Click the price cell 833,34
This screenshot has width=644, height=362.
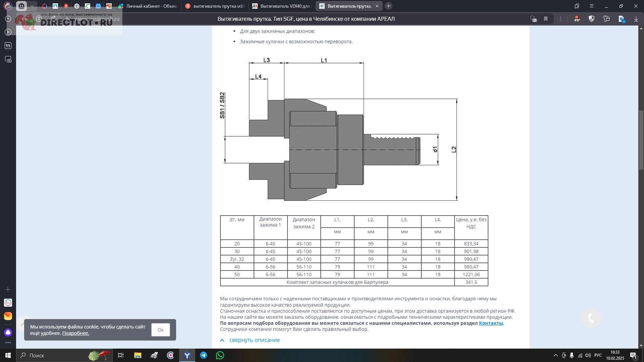point(471,244)
